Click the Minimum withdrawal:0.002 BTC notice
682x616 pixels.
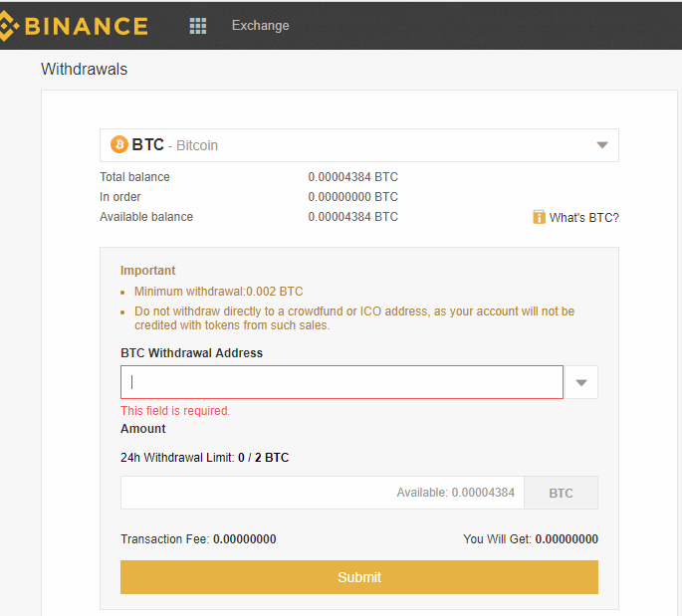[x=218, y=292]
